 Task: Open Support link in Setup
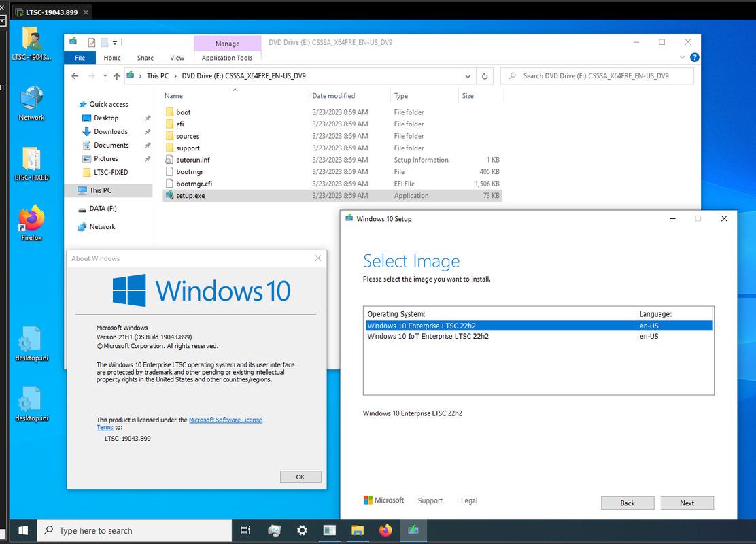430,500
